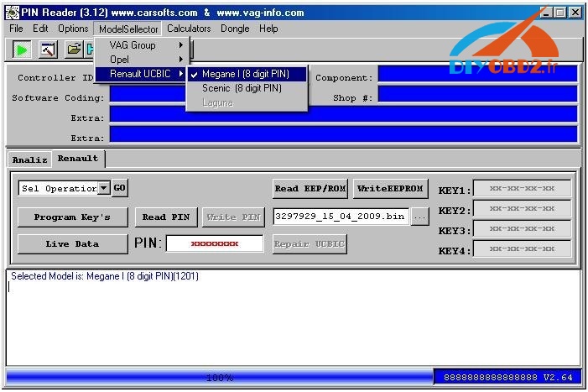Image resolution: width=588 pixels, height=392 pixels.
Task: Open the Edit menu
Action: 40,29
